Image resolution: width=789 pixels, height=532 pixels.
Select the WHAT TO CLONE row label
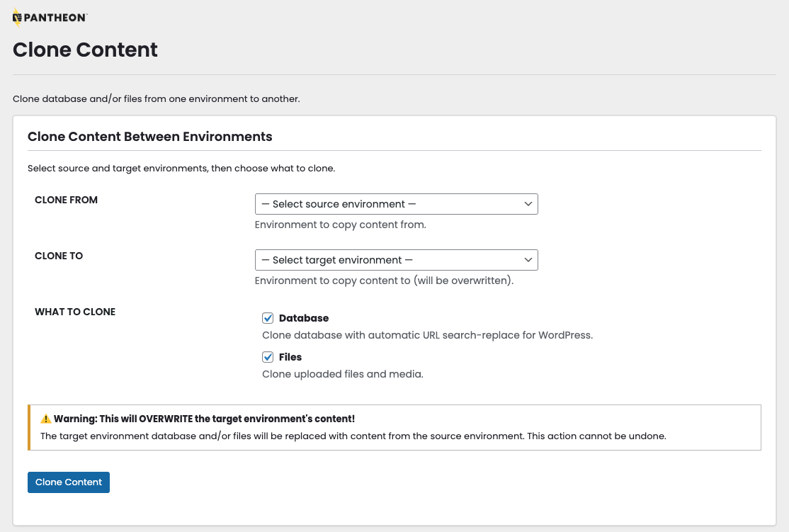click(74, 312)
